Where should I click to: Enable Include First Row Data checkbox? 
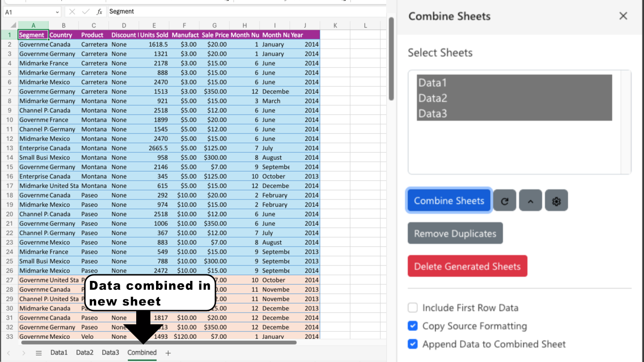pyautogui.click(x=413, y=308)
